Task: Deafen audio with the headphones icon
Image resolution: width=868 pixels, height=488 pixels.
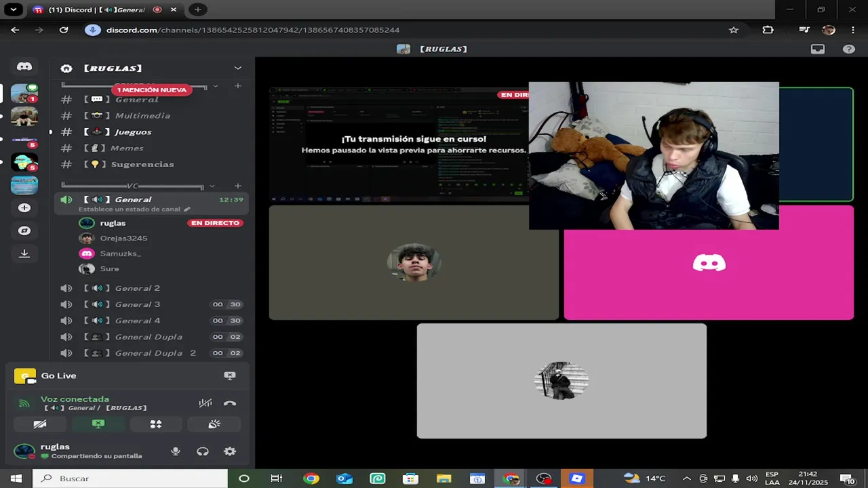Action: (x=203, y=451)
